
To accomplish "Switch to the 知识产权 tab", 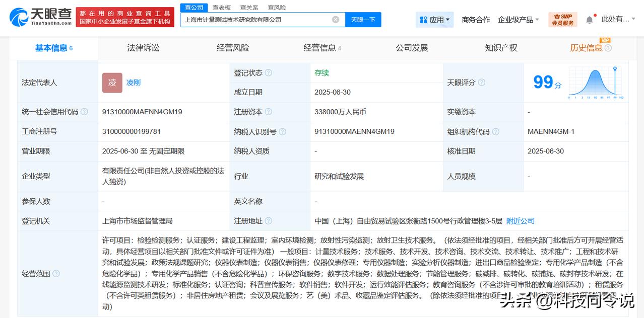I will pos(501,48).
